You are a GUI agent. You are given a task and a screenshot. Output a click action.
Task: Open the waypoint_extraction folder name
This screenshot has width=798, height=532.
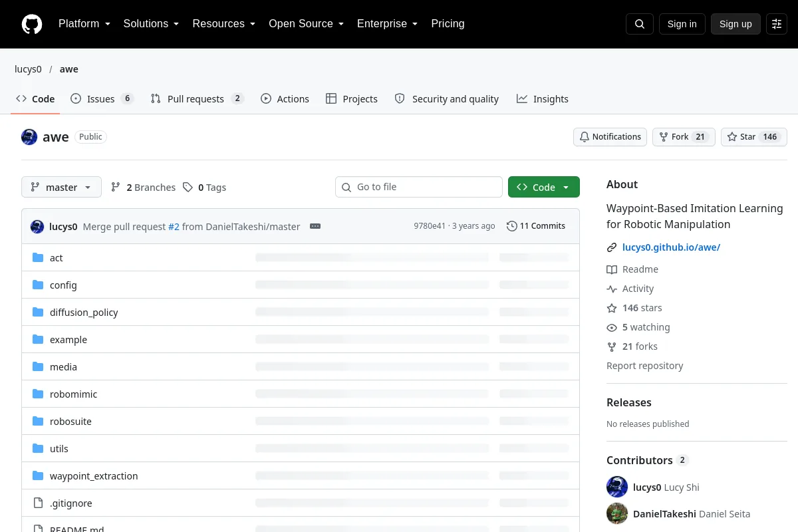(x=94, y=476)
